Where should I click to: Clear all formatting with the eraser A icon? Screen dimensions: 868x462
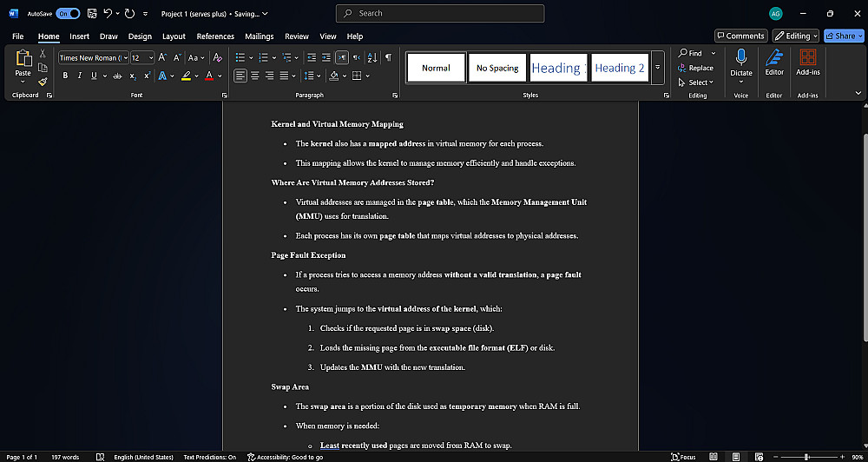coord(218,57)
